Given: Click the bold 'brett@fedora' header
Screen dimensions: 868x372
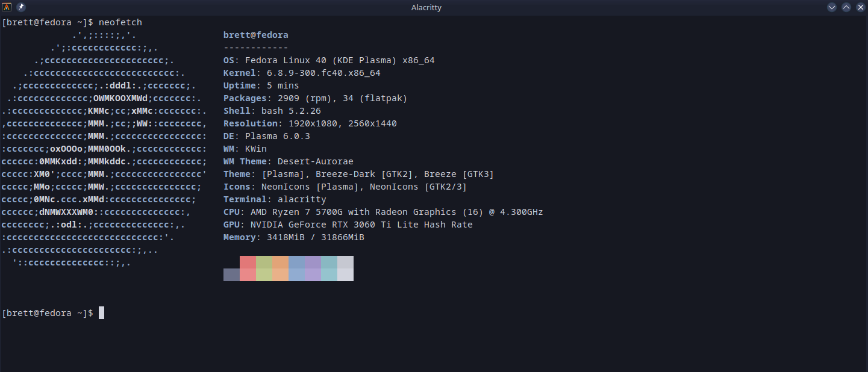Looking at the screenshot, I should pos(255,35).
